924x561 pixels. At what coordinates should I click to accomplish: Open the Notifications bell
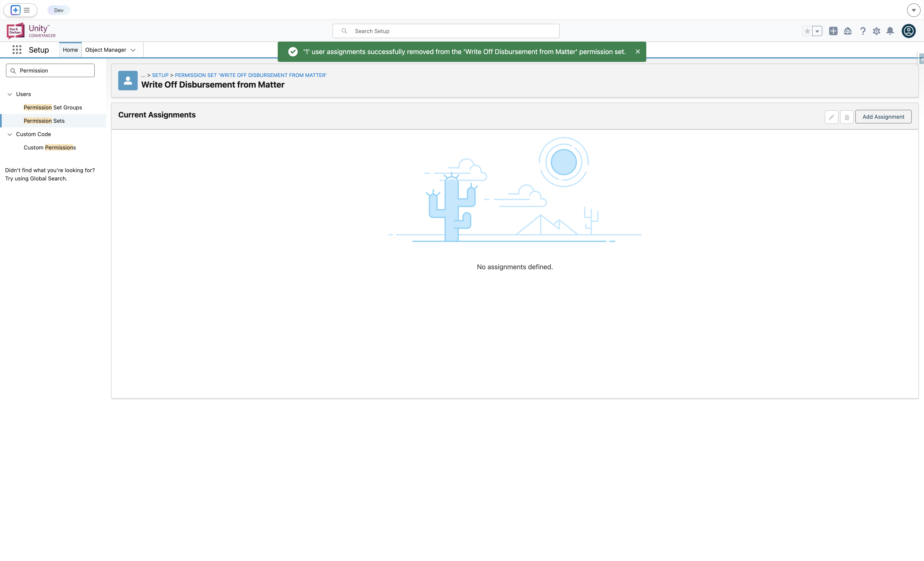(x=890, y=31)
